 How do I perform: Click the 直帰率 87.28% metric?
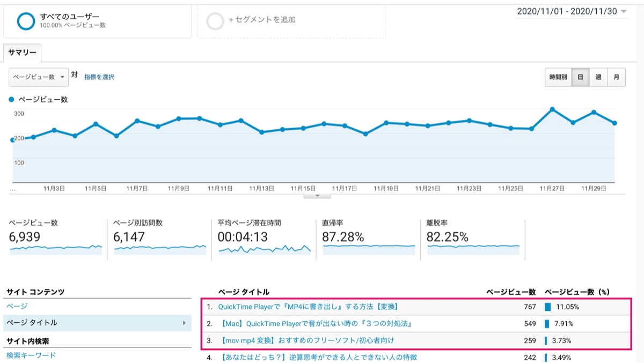(368, 238)
